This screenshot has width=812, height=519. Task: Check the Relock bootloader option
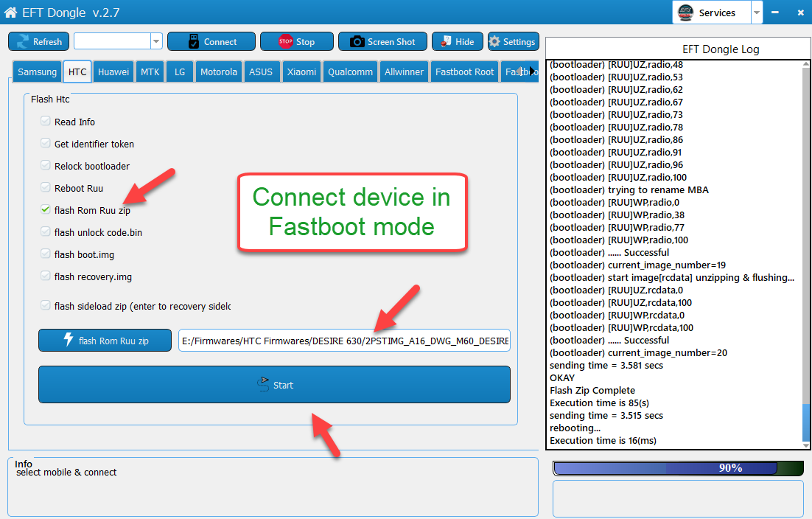coord(46,166)
